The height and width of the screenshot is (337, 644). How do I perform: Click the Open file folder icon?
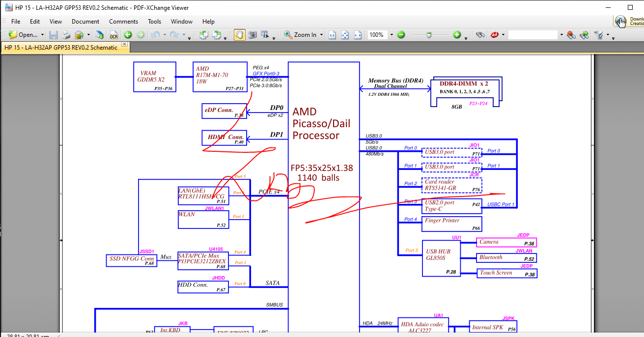click(13, 35)
